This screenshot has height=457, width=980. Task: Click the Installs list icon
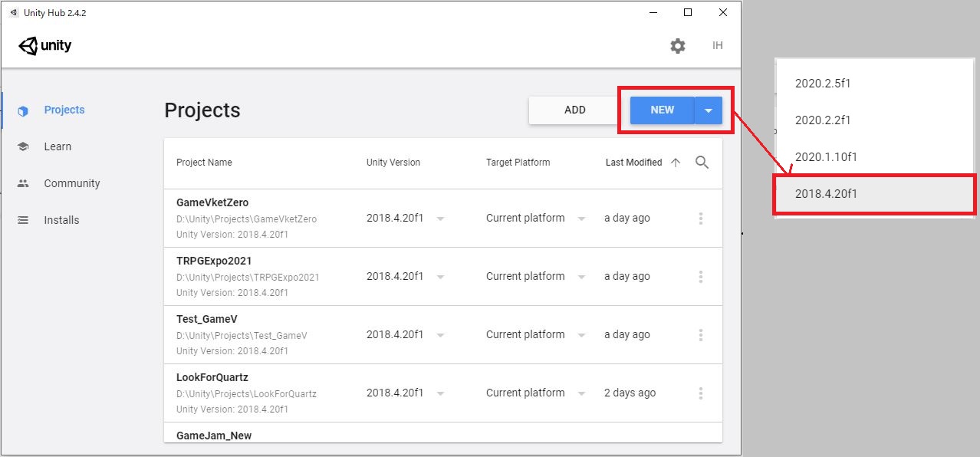coord(23,221)
